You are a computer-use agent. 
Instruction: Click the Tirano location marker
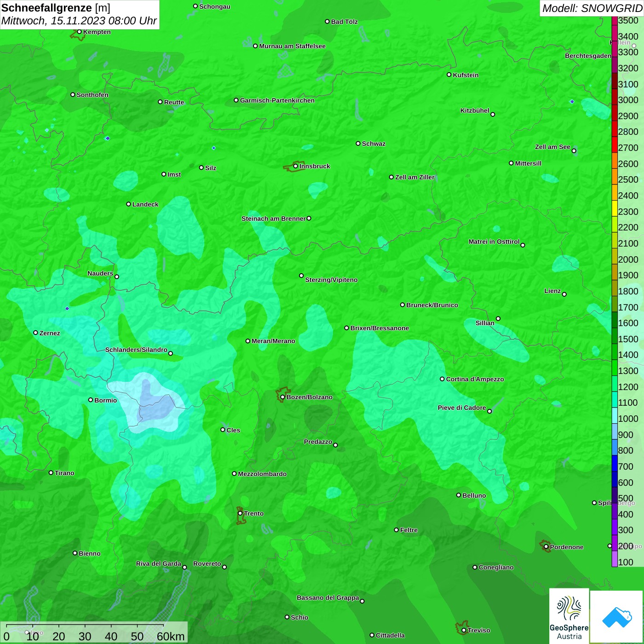coord(51,472)
